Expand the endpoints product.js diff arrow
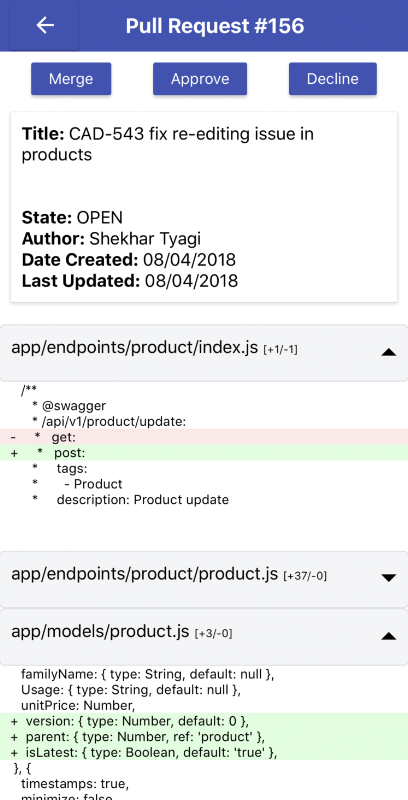Image resolution: width=408 pixels, height=800 pixels. (x=389, y=578)
